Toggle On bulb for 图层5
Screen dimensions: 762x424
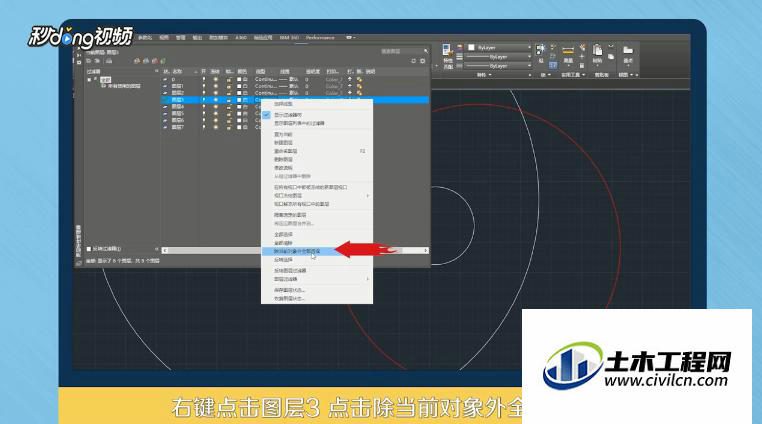[204, 113]
